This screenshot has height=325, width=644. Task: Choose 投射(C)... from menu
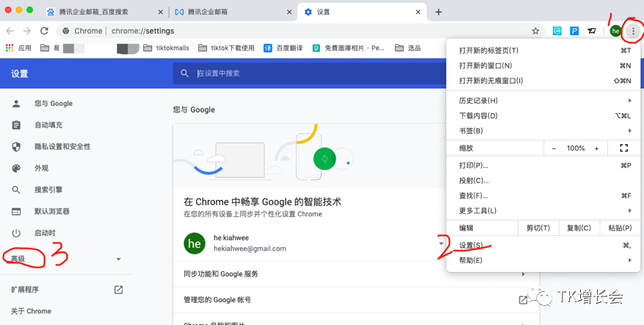pos(543,181)
